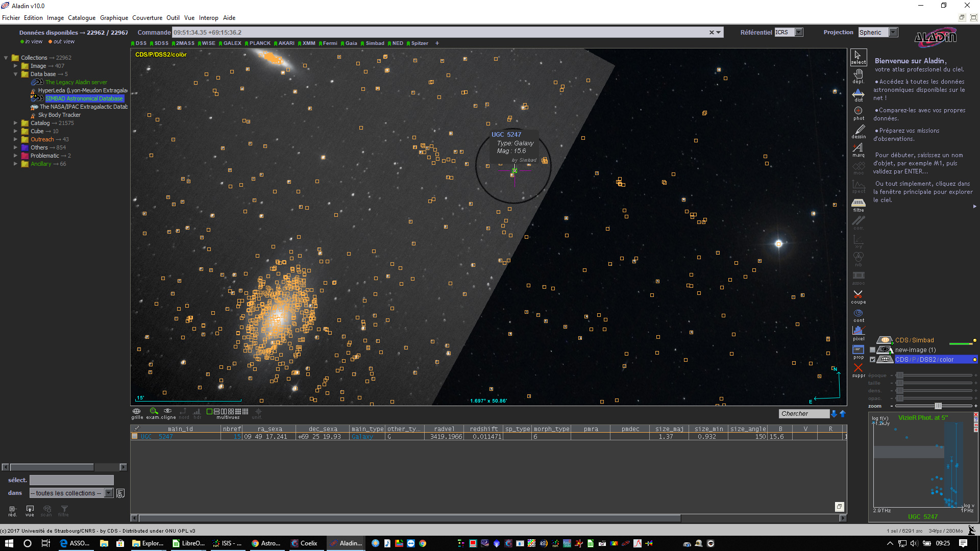Image resolution: width=980 pixels, height=551 pixels.
Task: Click the Chercher search field
Action: [804, 414]
